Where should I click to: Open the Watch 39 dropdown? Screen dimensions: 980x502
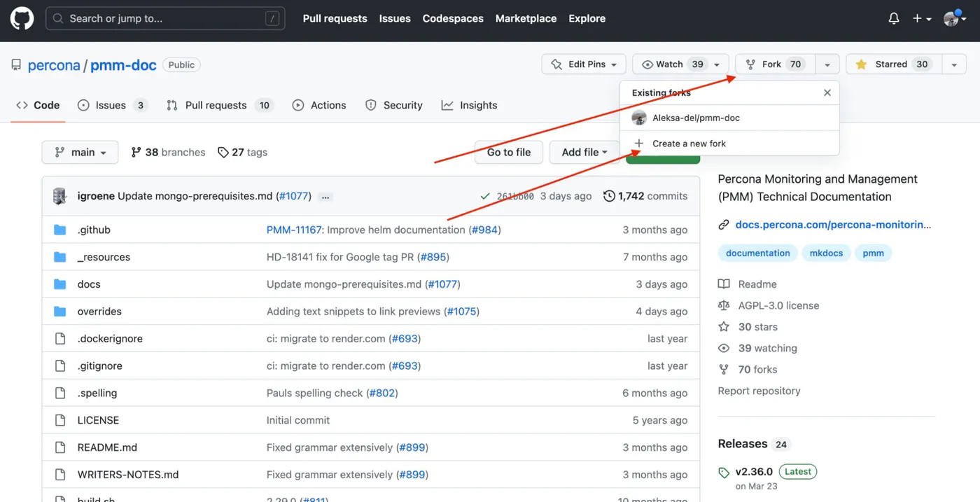tap(680, 64)
